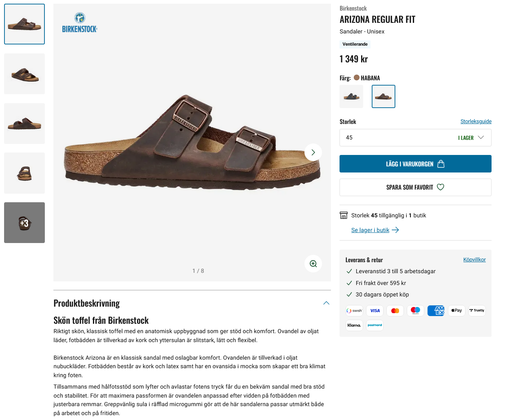Image resolution: width=516 pixels, height=420 pixels.
Task: Open the Storleksguide link
Action: 476,122
